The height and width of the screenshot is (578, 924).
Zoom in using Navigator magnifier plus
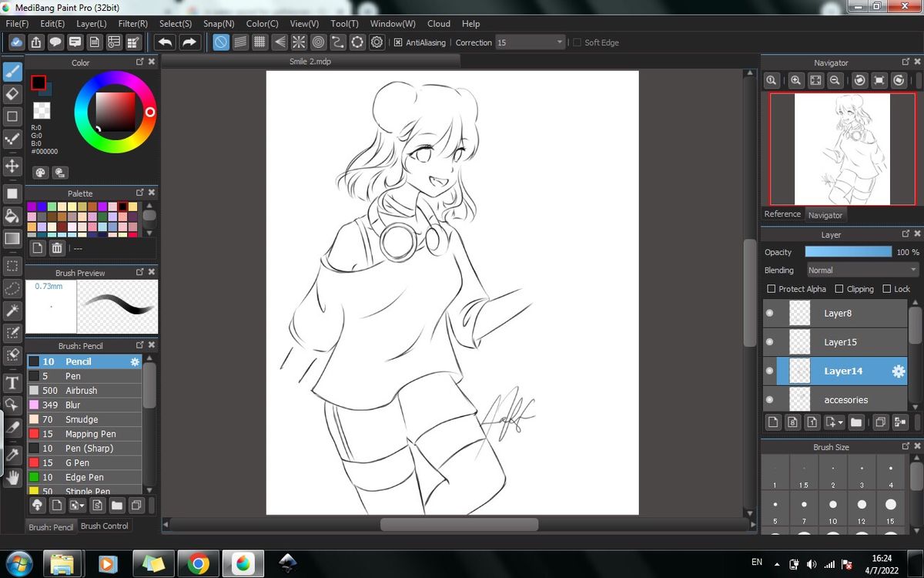pos(795,80)
